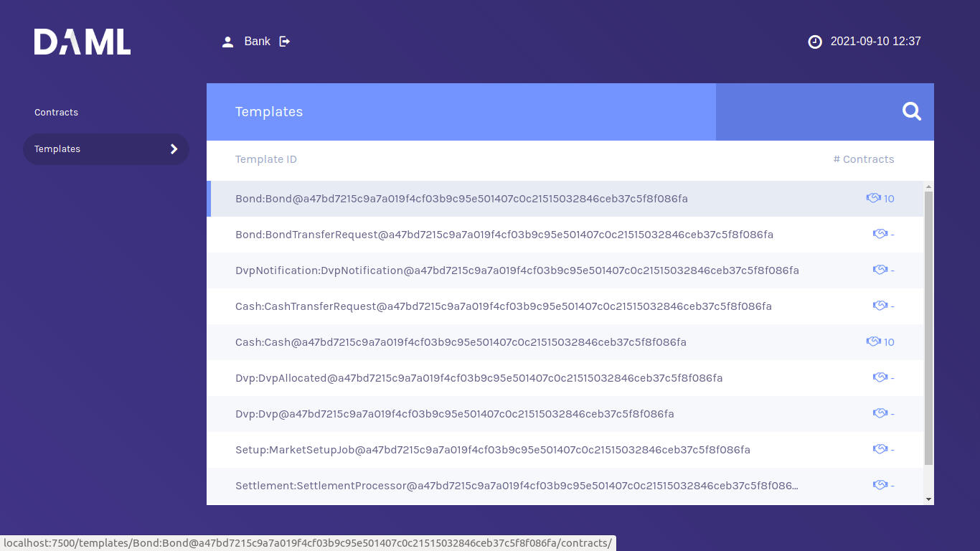The image size is (980, 551).
Task: Click the DAML logo
Action: pos(83,42)
